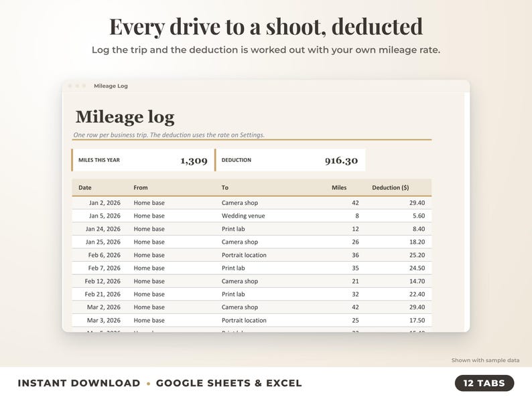
Task: Select the 35 miles cell
Action: point(355,268)
